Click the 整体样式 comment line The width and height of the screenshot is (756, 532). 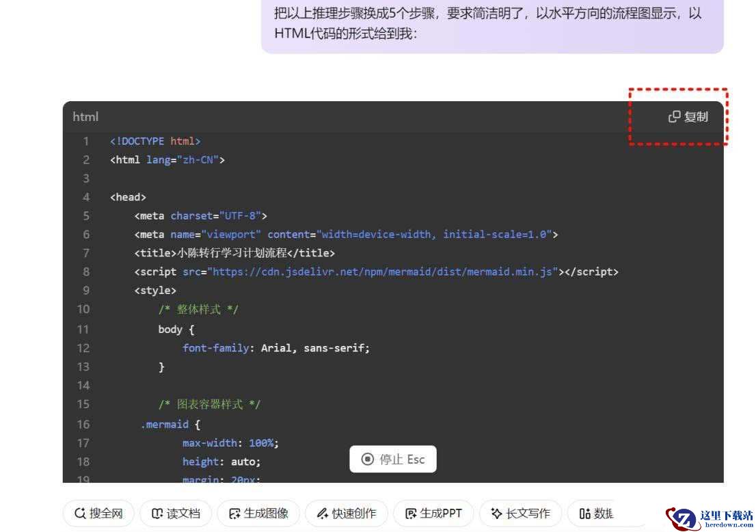(x=198, y=309)
